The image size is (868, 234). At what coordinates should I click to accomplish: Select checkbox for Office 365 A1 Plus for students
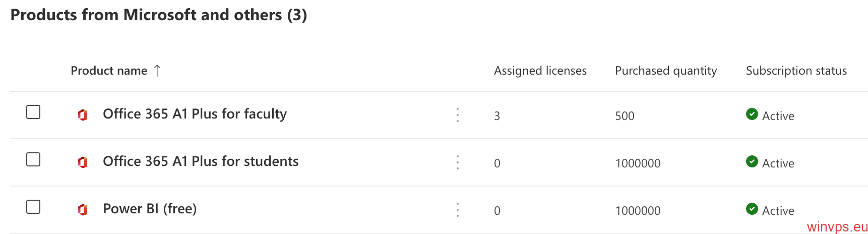click(33, 159)
